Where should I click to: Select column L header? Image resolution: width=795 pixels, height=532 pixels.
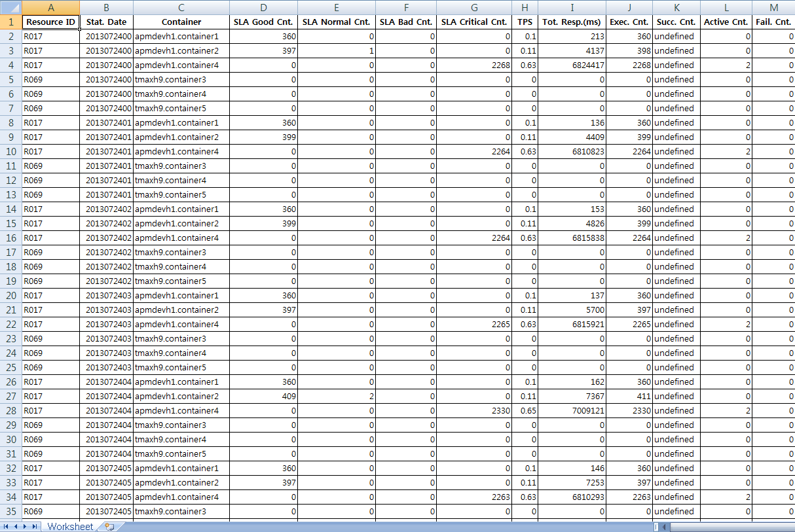click(726, 7)
